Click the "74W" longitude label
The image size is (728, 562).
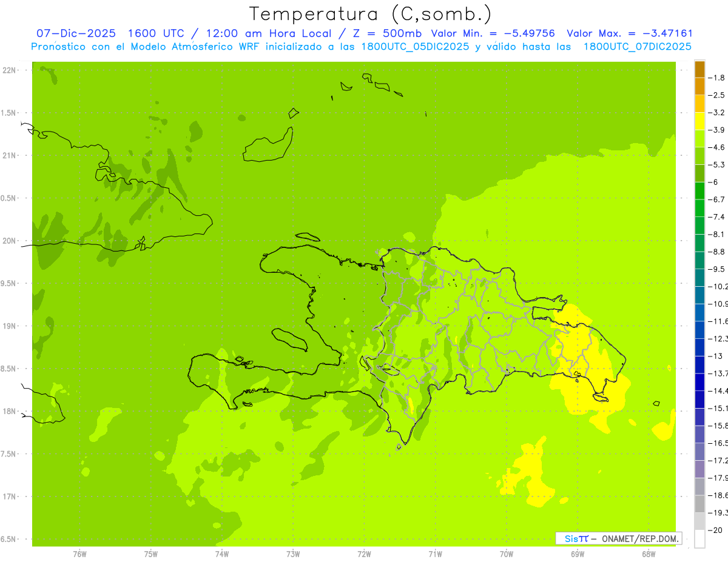point(222,554)
